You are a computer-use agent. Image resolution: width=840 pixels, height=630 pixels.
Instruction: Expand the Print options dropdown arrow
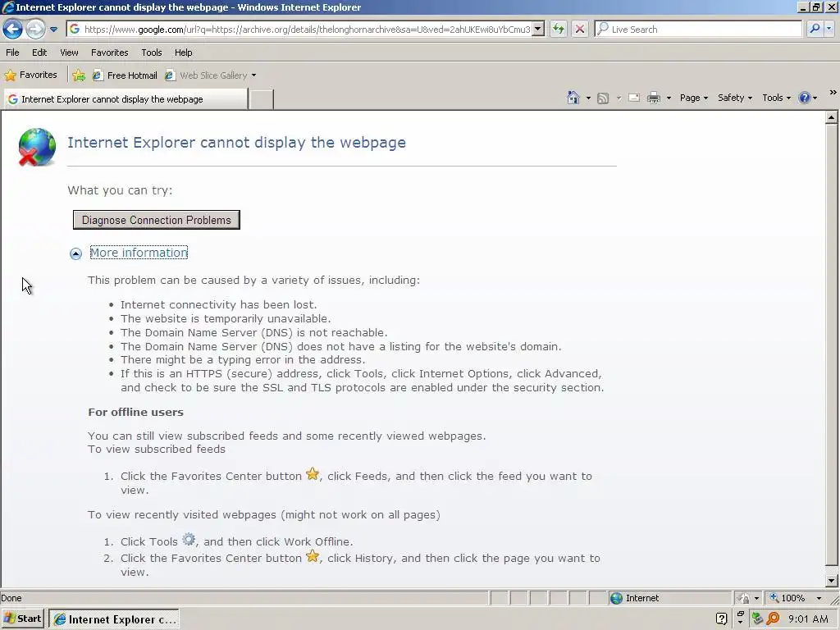669,98
